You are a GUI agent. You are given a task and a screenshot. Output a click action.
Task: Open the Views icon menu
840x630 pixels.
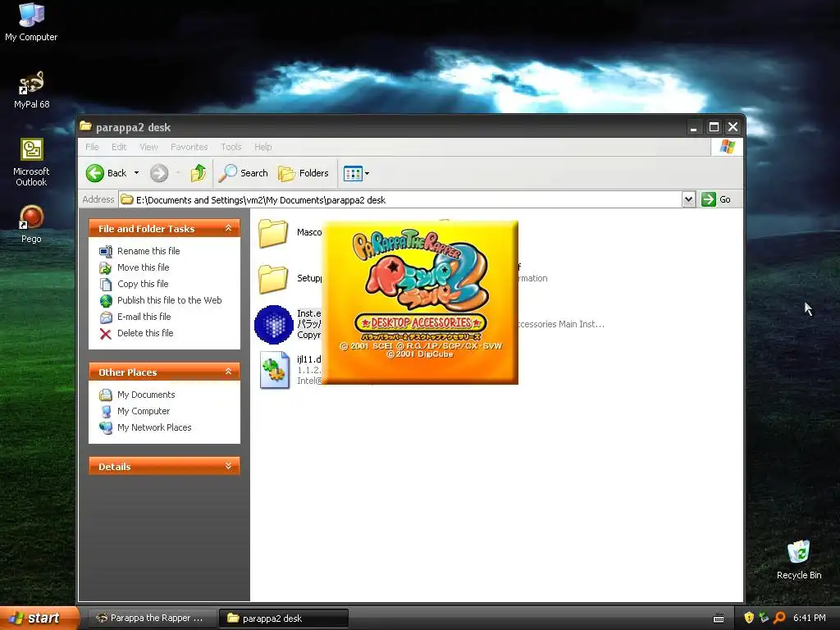pyautogui.click(x=356, y=173)
